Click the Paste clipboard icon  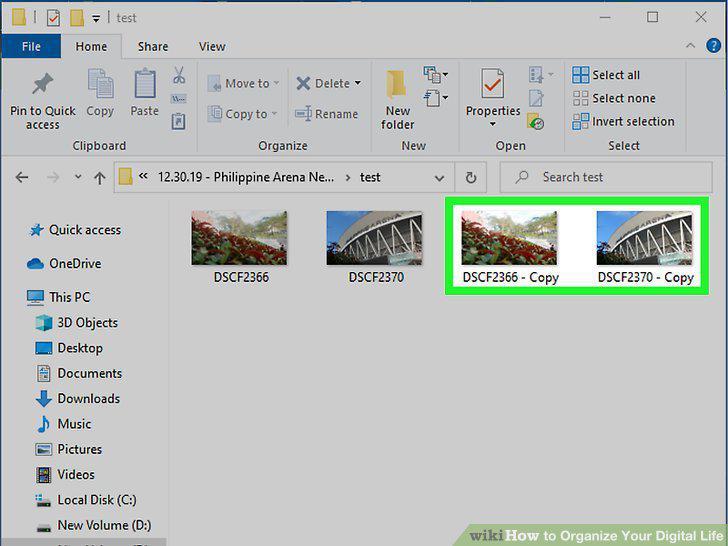144,84
